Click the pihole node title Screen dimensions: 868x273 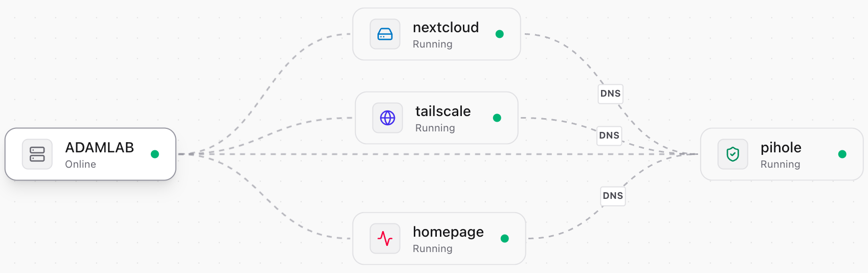coord(781,148)
